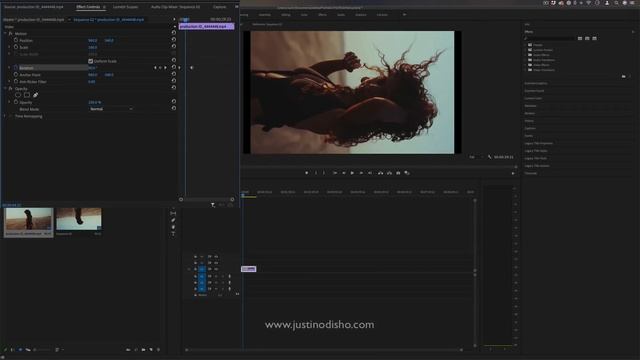This screenshot has height=360, width=640.
Task: Add a marker in the Program monitor
Action: click(x=307, y=173)
